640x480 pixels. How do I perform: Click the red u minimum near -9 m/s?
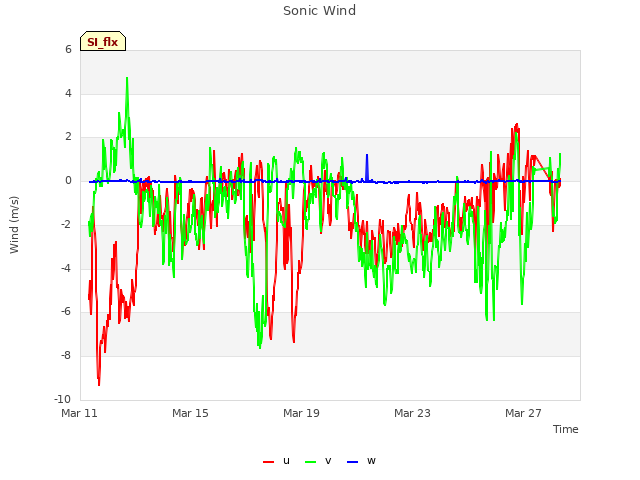(99, 383)
